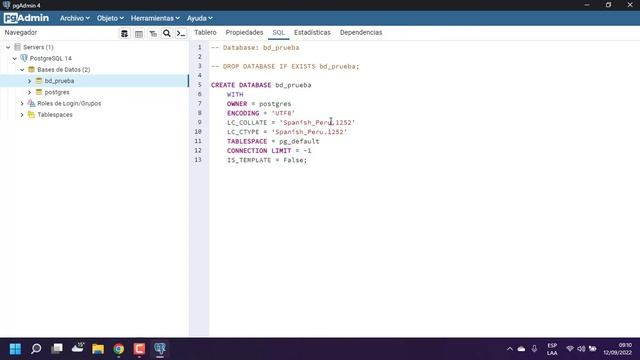This screenshot has width=640, height=360.
Task: Open the Ayuda menu
Action: coord(200,18)
